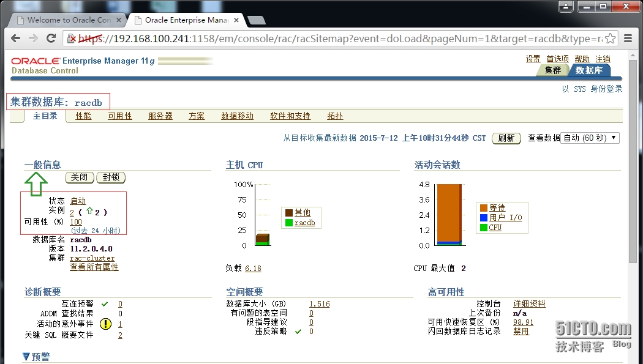Collapse the 预警 section triangle

point(26,357)
